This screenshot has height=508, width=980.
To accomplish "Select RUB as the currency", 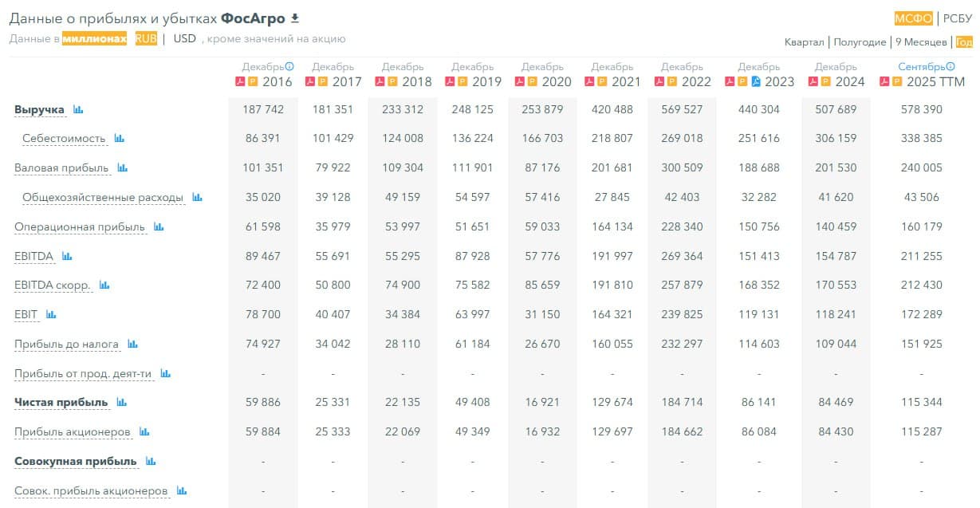I will point(146,38).
